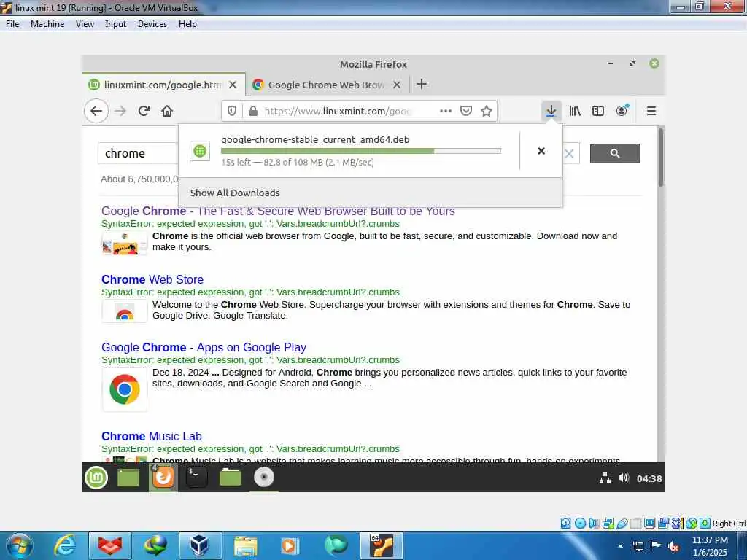The width and height of the screenshot is (747, 560).
Task: Click the Mint panel clock 04:38
Action: coord(649,478)
